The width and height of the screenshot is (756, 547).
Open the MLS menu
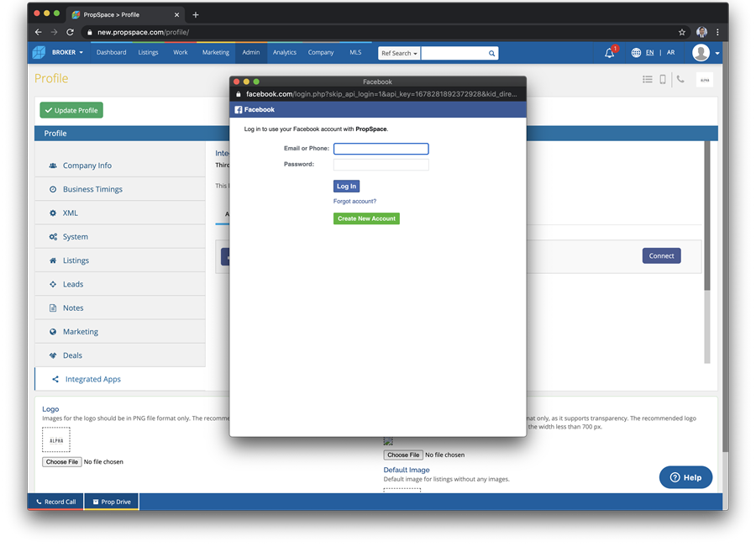click(x=355, y=52)
